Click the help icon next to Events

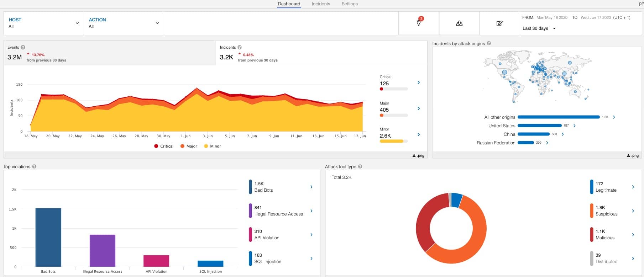pyautogui.click(x=23, y=47)
